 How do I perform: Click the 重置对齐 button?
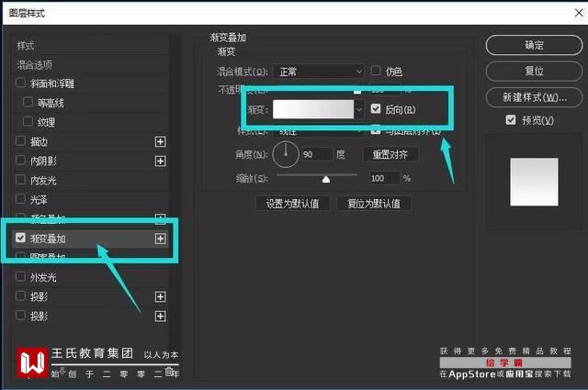click(390, 154)
